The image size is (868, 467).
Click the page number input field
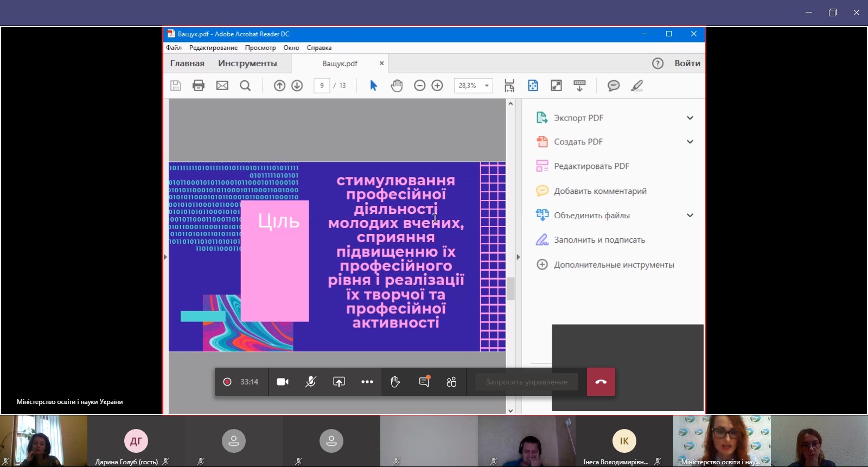(322, 86)
